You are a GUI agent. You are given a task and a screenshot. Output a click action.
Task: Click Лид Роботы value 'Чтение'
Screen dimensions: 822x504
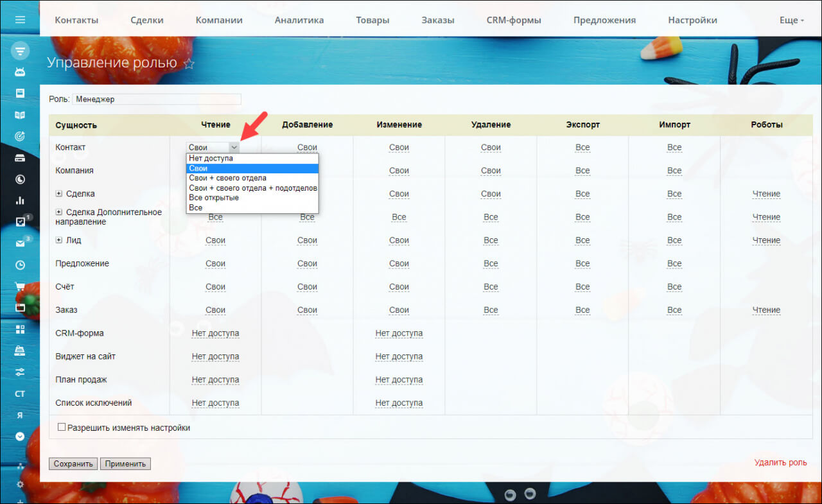[x=766, y=240]
